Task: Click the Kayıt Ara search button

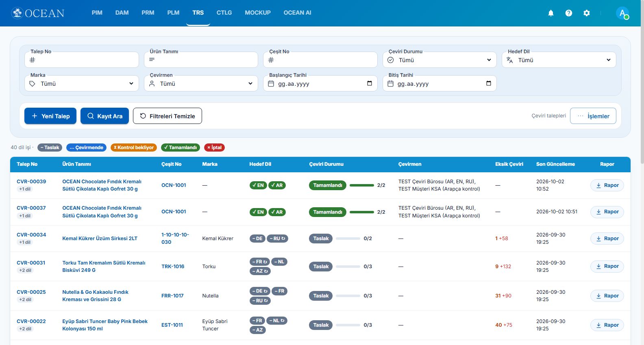Action: (x=104, y=116)
